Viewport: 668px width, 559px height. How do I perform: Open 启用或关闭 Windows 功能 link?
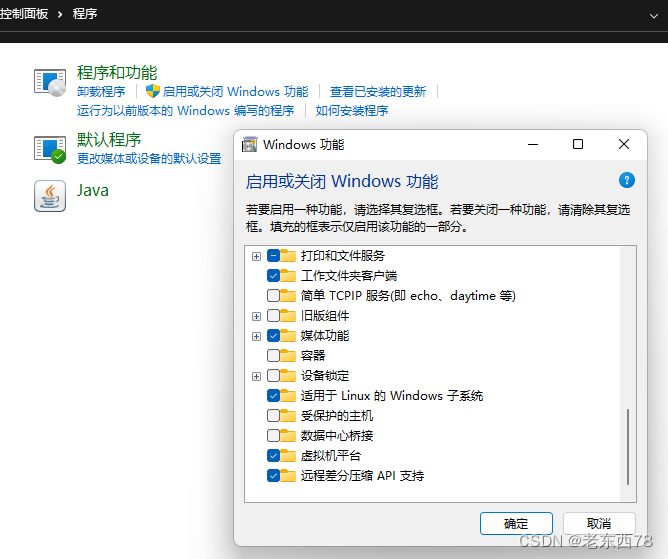(x=235, y=92)
